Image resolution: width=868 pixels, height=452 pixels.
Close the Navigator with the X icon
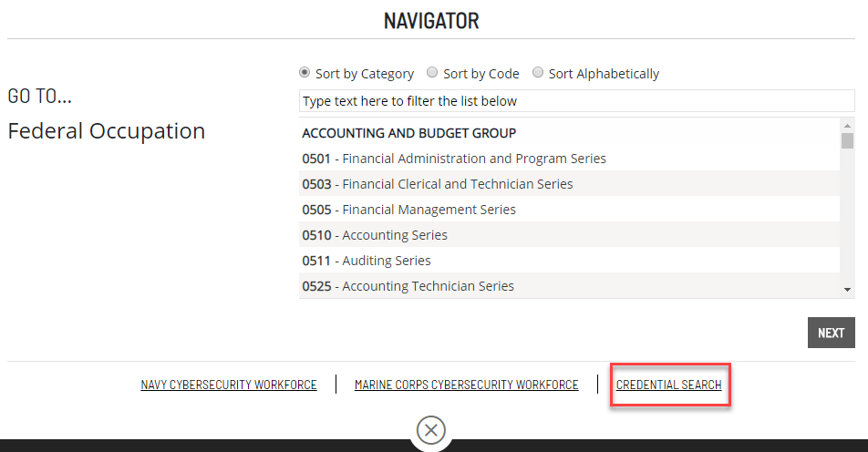[431, 429]
